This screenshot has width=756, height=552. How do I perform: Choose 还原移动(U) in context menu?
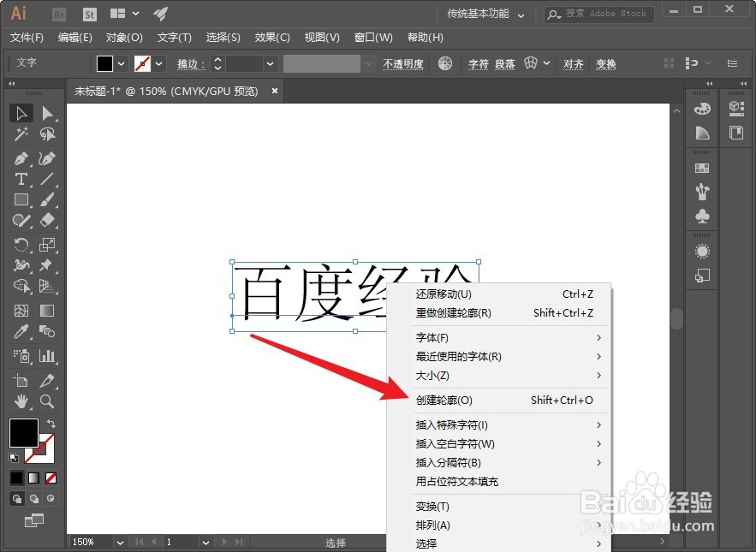pyautogui.click(x=510, y=294)
